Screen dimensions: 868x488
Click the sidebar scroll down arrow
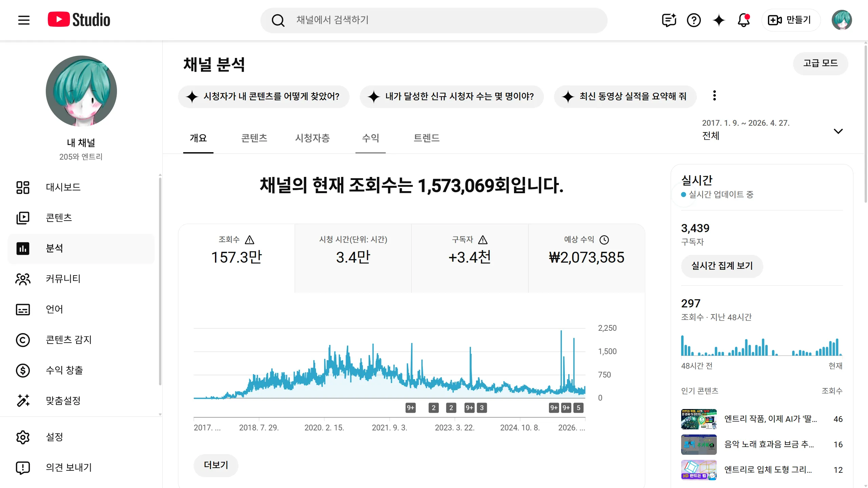click(160, 414)
